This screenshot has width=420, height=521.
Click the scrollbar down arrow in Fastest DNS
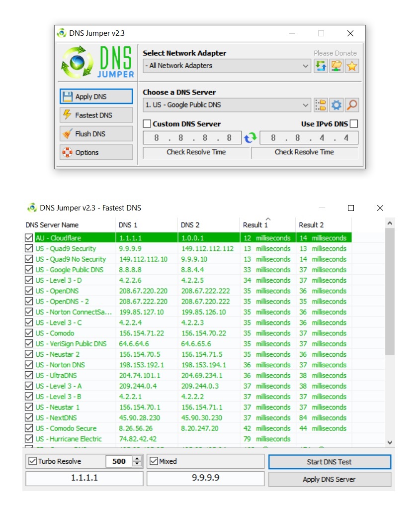pyautogui.click(x=390, y=442)
